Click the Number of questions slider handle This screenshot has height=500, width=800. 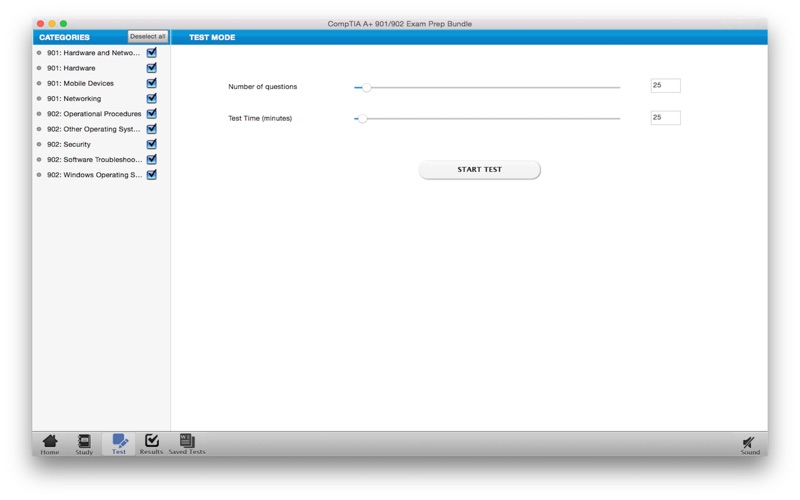(366, 88)
